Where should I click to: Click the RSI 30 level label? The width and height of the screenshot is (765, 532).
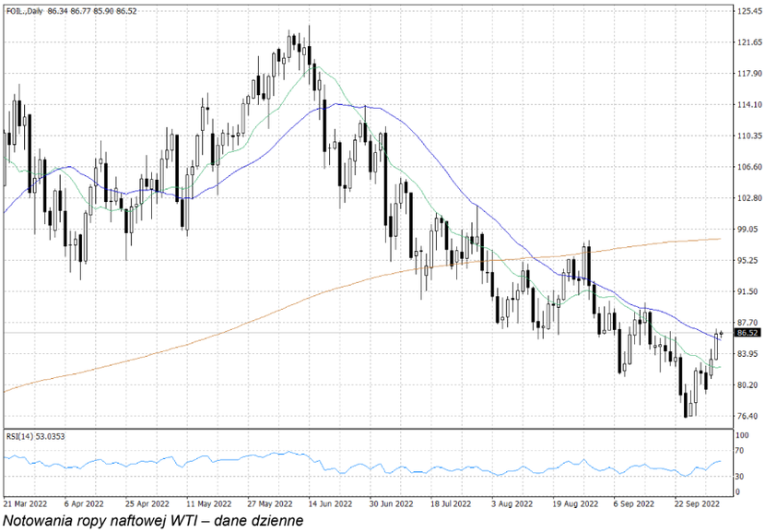click(x=740, y=477)
